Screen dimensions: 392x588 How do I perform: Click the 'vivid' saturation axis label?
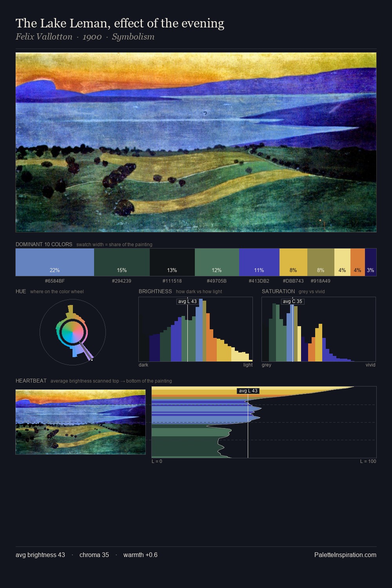point(370,365)
